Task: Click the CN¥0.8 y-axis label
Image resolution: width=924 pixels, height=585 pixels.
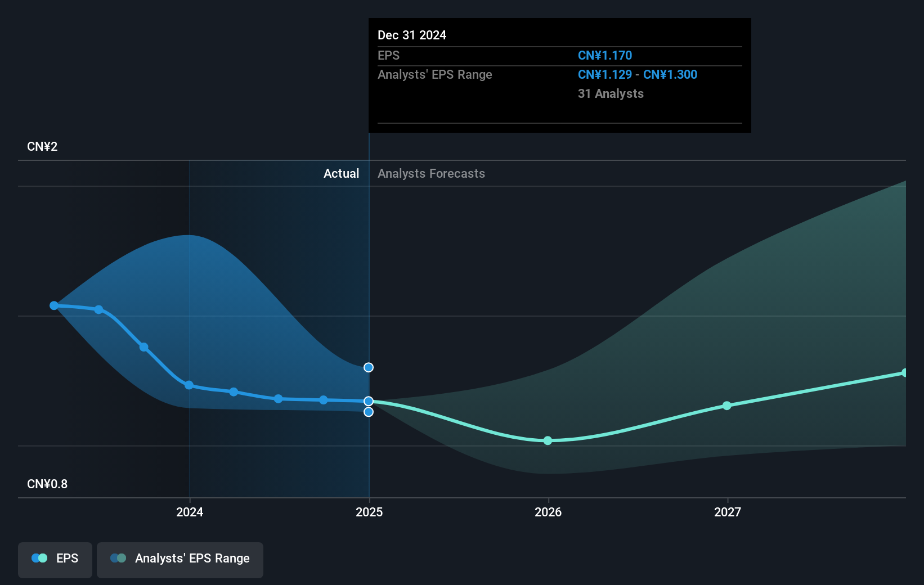Action: pos(47,484)
